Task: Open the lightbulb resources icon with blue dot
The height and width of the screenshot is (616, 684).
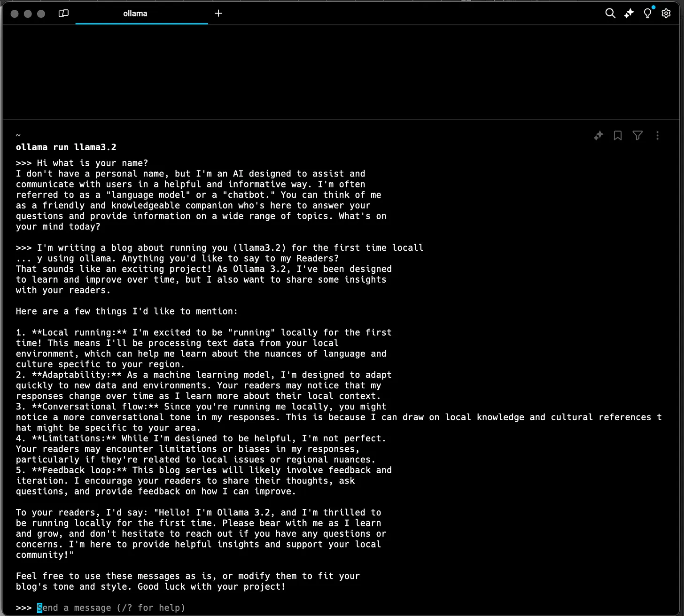Action: (648, 13)
